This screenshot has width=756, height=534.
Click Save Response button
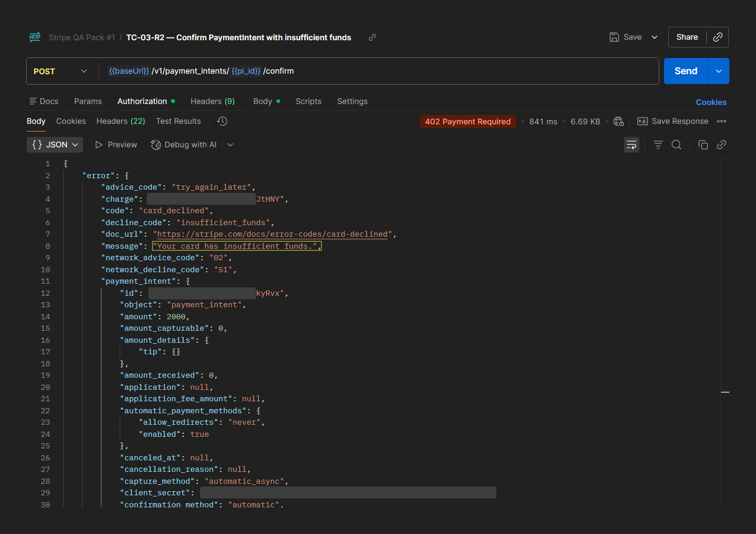(x=673, y=121)
